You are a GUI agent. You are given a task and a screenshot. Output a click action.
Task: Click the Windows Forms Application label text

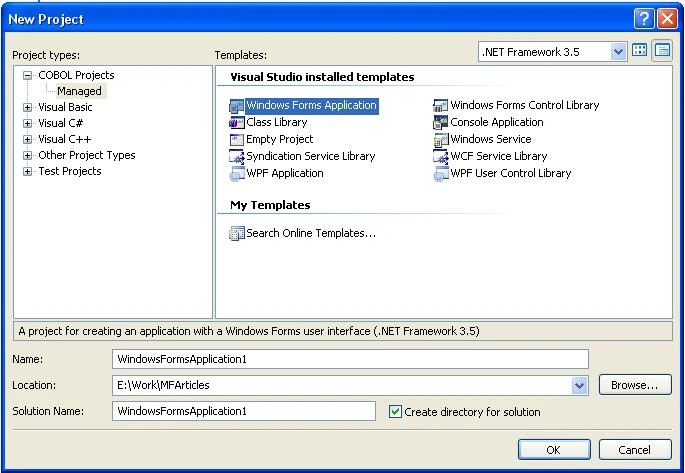coord(311,106)
